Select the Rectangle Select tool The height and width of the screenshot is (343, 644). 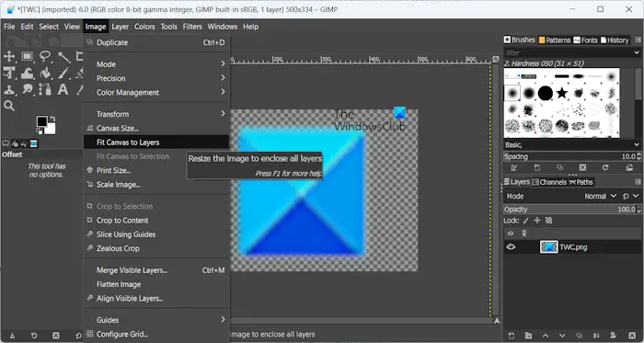27,56
